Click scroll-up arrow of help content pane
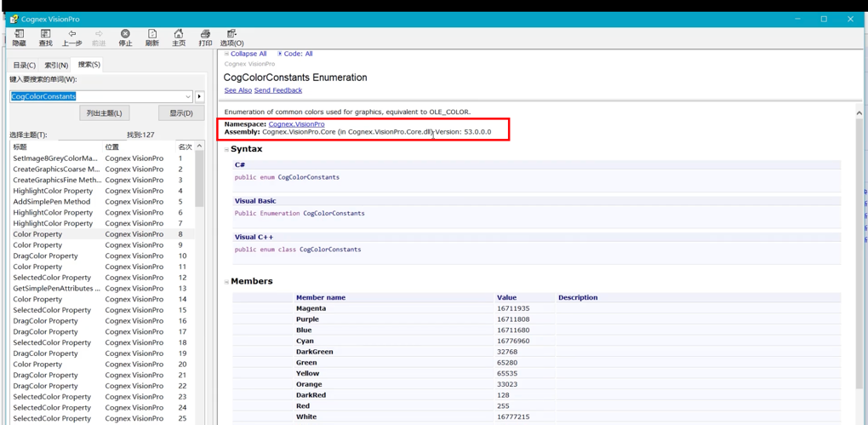 coord(859,112)
